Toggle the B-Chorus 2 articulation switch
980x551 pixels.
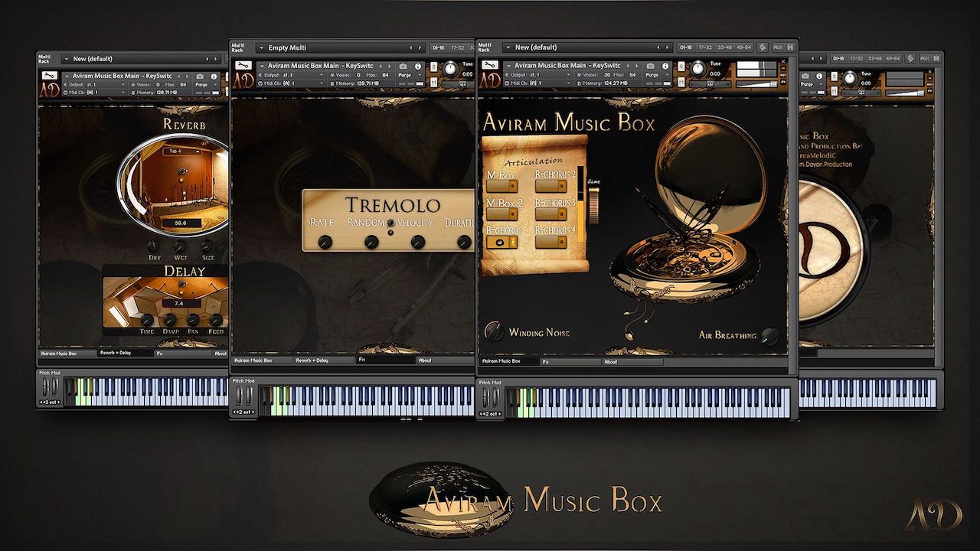[554, 187]
